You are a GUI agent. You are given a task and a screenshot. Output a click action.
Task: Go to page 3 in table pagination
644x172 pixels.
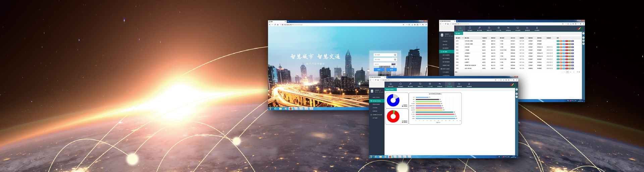click(x=574, y=72)
